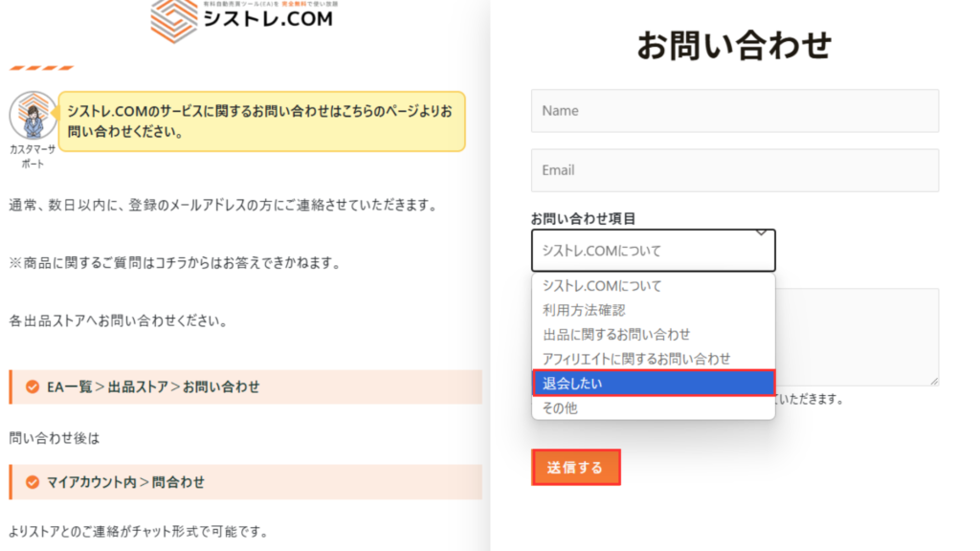Click 各出品ストアへお問い合わせください text
Viewport: 980px width, 551px height.
[x=119, y=321]
